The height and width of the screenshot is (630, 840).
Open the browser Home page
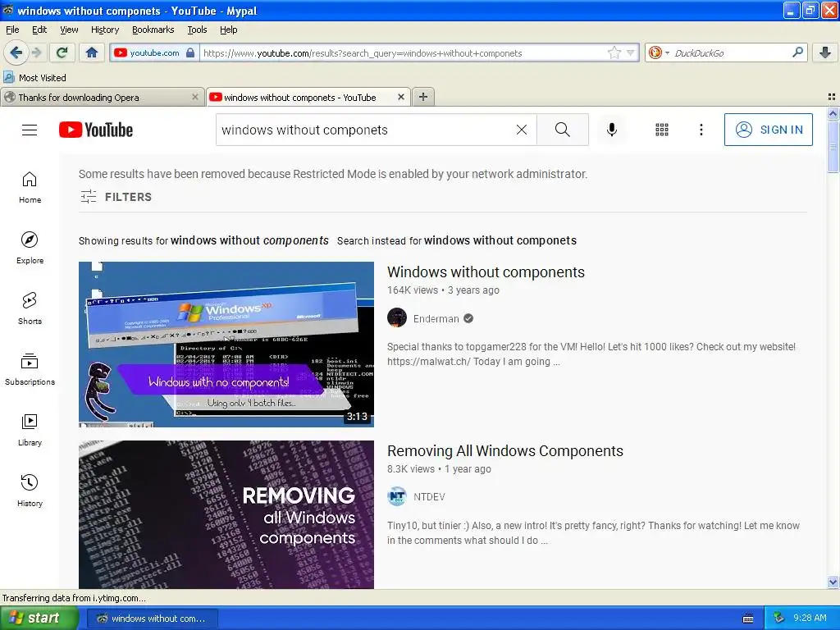(92, 52)
